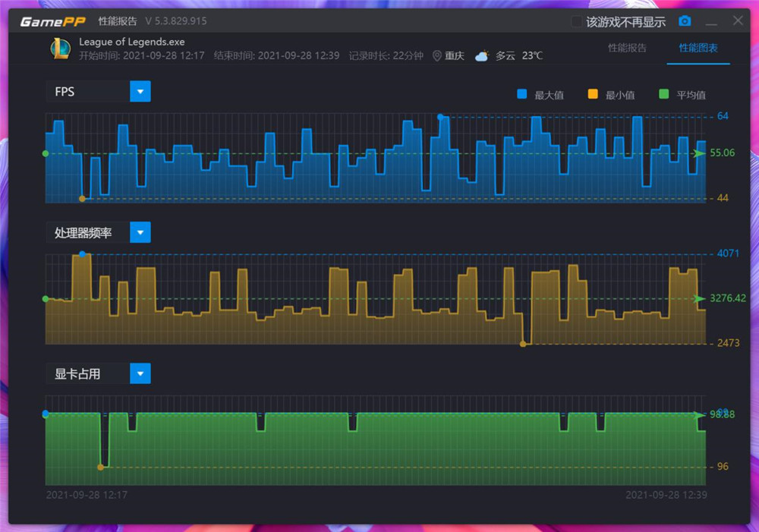Click the green average arrow on FPS chart

(698, 153)
